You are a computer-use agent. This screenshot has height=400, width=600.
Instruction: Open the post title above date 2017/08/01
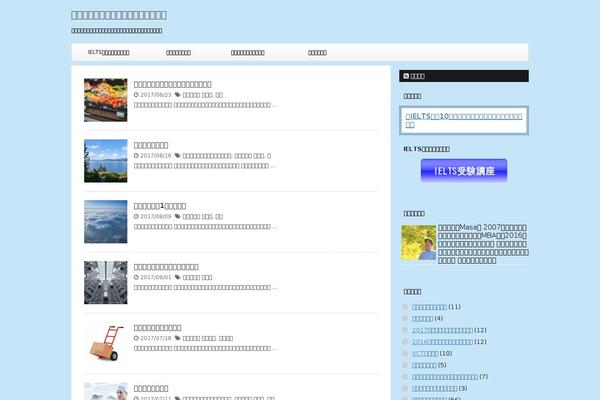[166, 267]
